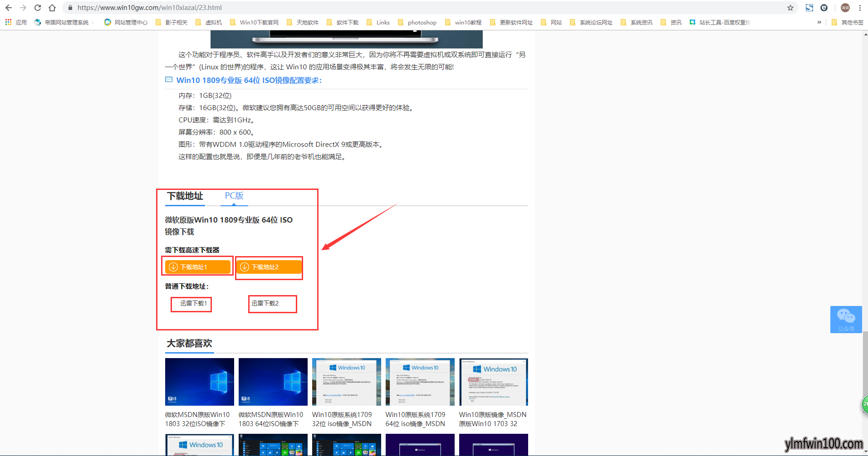Click the round dark extension icon
Image resolution: width=868 pixels, height=456 pixels.
point(824,8)
